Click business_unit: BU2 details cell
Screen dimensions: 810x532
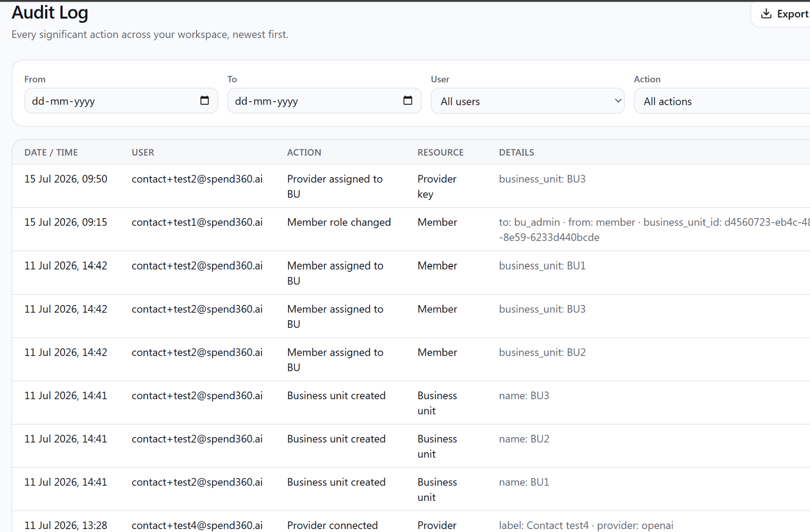click(542, 352)
